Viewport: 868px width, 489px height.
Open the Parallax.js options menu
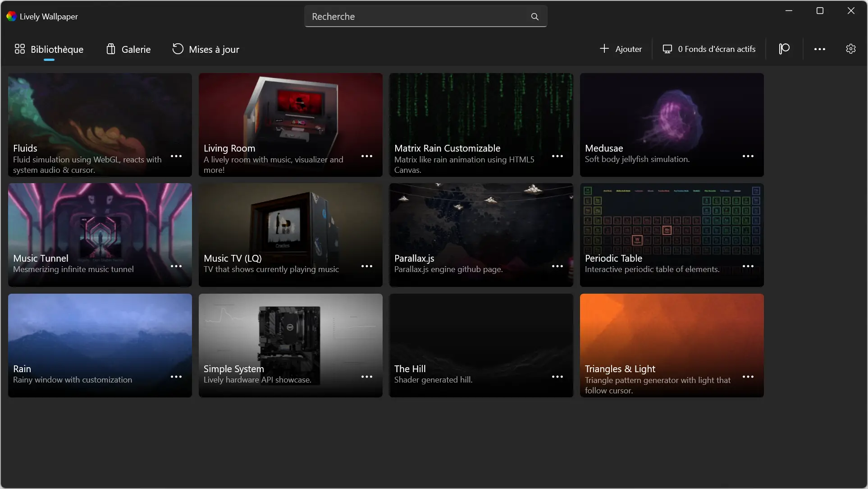(x=557, y=267)
